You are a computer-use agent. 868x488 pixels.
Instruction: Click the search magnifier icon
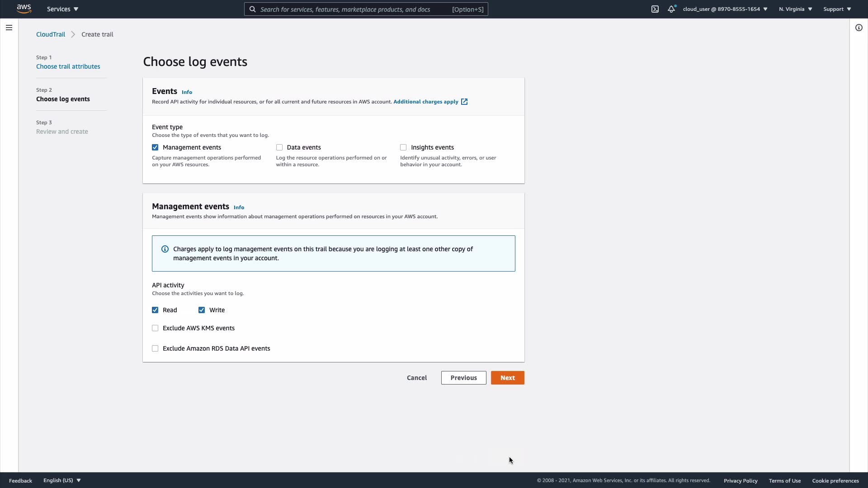point(253,9)
